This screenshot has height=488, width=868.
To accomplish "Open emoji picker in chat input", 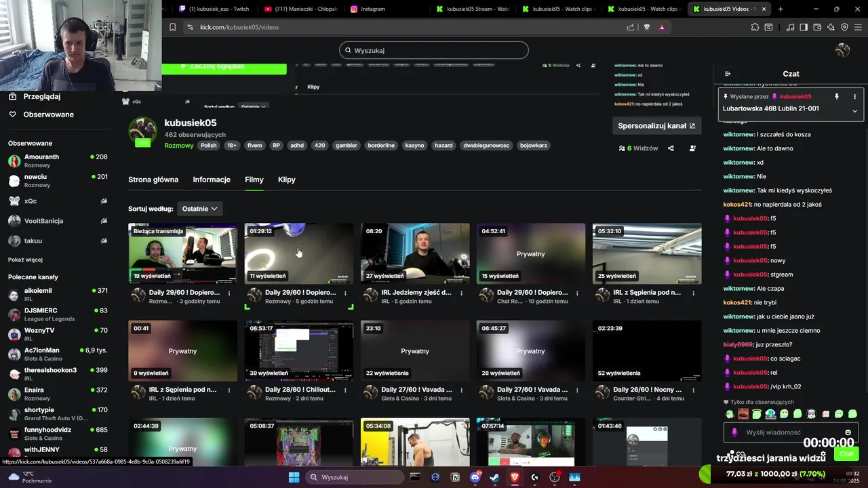I will point(848,432).
